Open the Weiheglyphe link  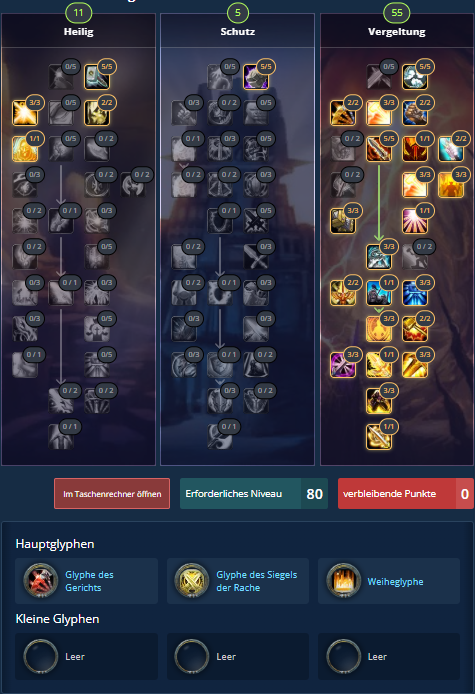point(395,582)
